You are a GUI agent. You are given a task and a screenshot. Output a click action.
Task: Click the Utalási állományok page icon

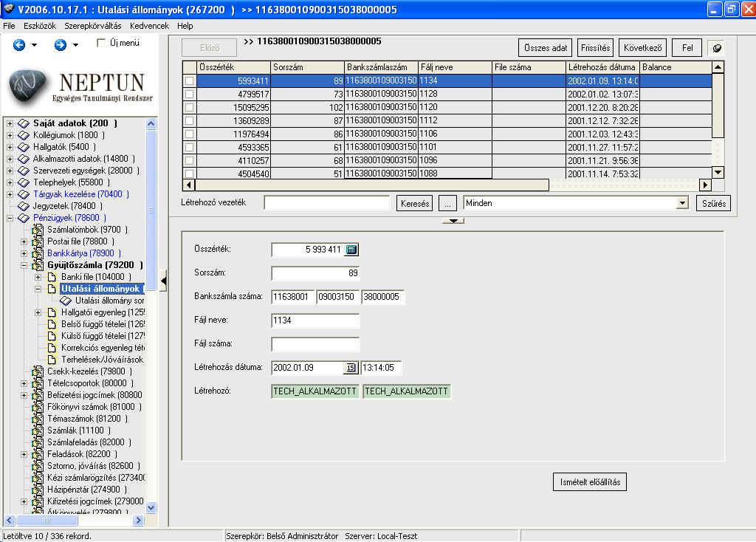pyautogui.click(x=52, y=289)
